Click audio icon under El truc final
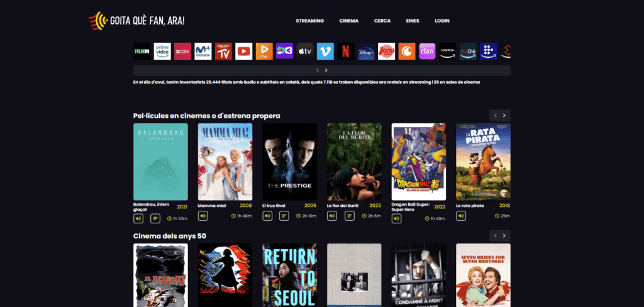The height and width of the screenshot is (307, 644). [x=267, y=216]
